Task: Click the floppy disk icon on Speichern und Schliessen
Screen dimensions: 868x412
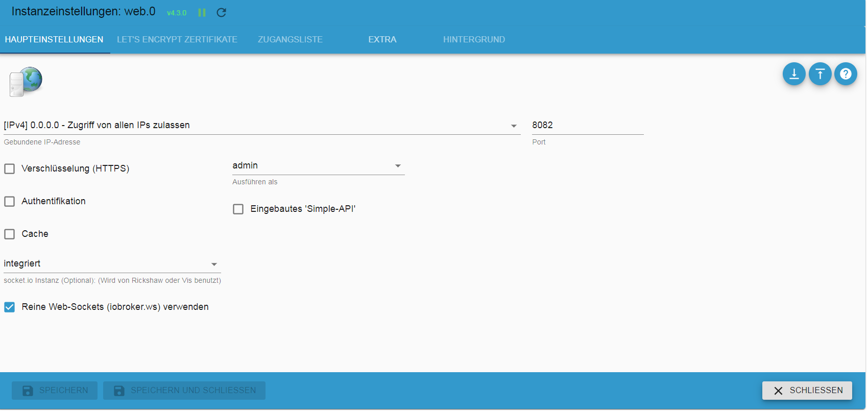Action: click(119, 391)
